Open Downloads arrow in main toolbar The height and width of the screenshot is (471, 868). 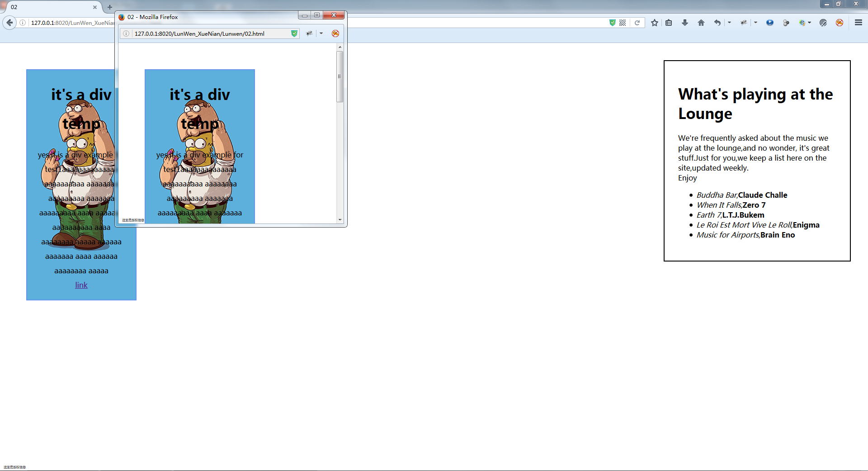[x=685, y=23]
